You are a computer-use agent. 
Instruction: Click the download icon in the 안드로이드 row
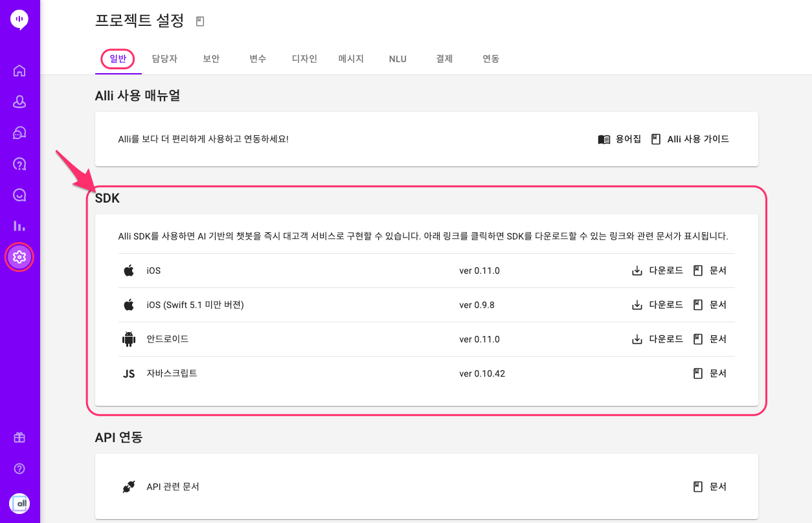coord(637,339)
